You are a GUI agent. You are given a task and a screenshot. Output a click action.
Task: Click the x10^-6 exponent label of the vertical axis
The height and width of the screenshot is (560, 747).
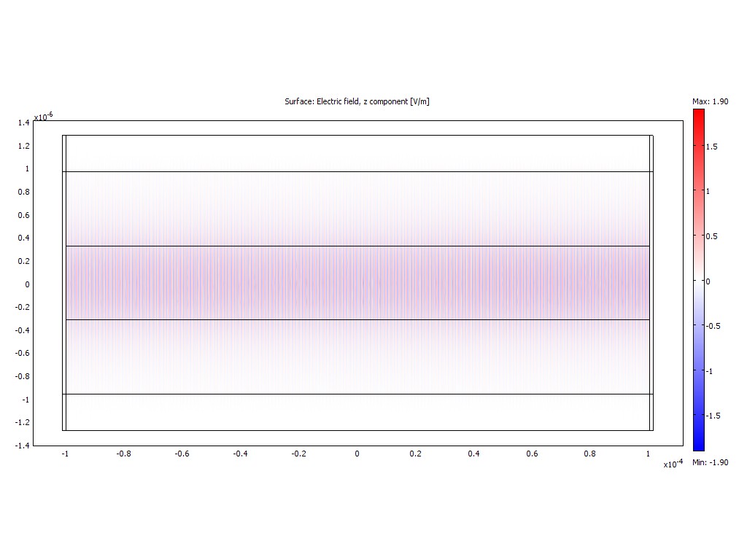tap(43, 116)
